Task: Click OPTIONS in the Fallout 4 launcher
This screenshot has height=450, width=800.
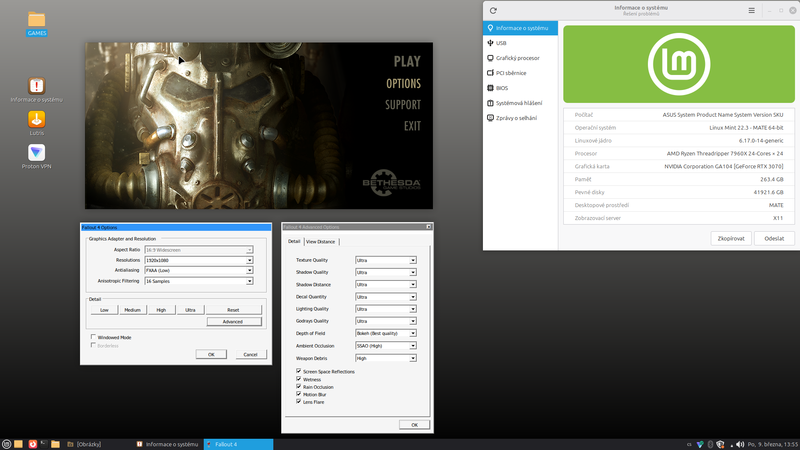Action: click(x=403, y=84)
